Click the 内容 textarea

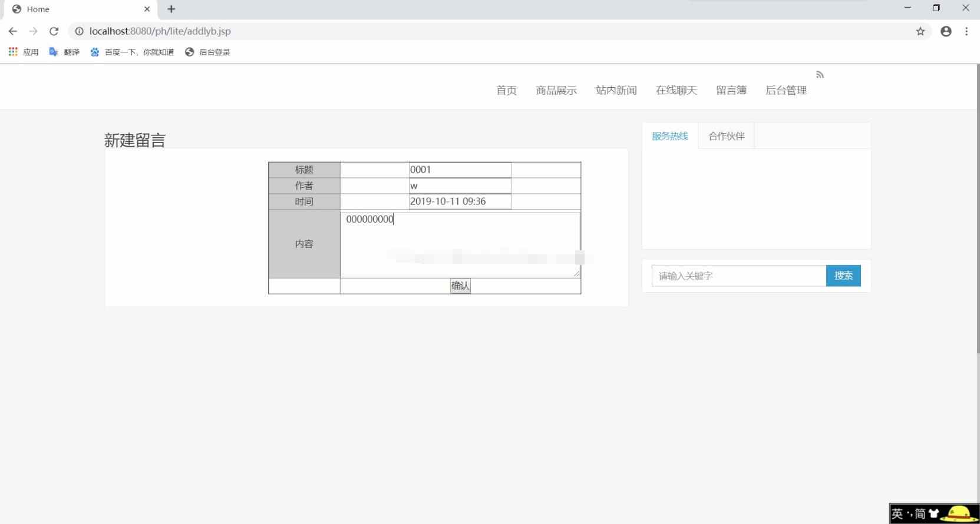coord(460,244)
